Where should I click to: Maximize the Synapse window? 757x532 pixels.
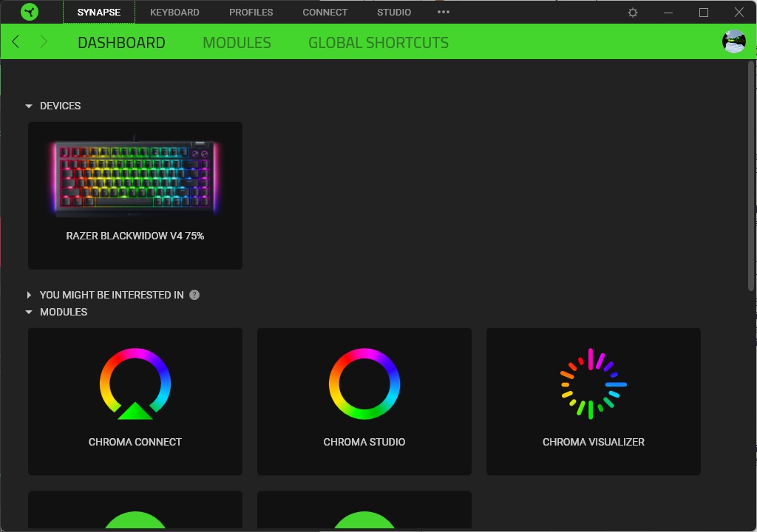pos(704,13)
